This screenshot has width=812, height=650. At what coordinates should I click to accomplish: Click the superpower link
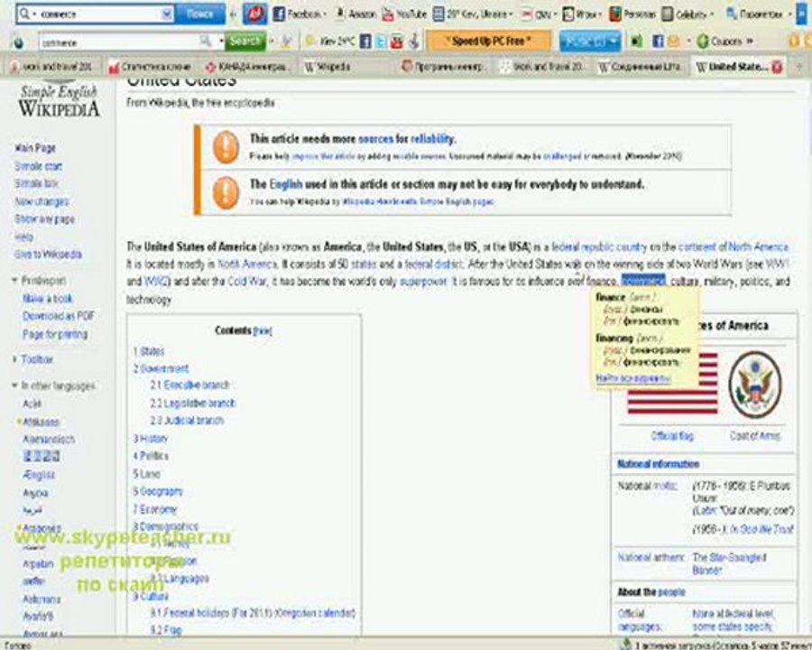click(x=423, y=282)
